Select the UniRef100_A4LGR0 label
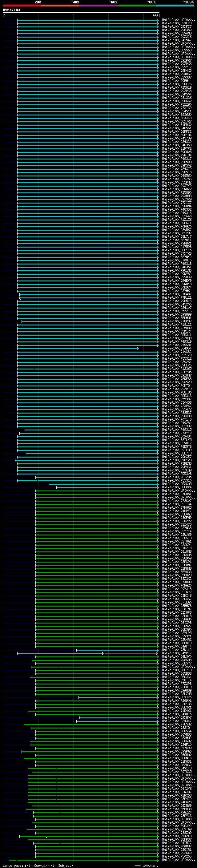Image resolution: width=197 pixels, height=868 pixels. point(176,802)
